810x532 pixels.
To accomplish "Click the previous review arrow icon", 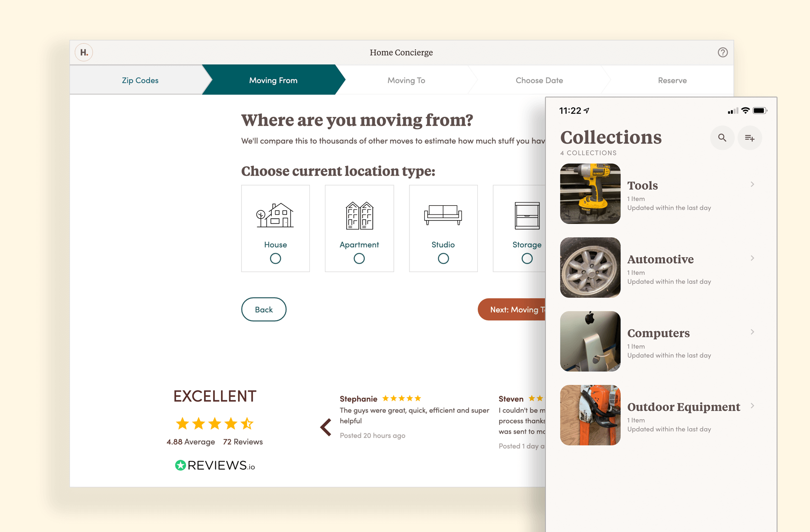I will [326, 427].
